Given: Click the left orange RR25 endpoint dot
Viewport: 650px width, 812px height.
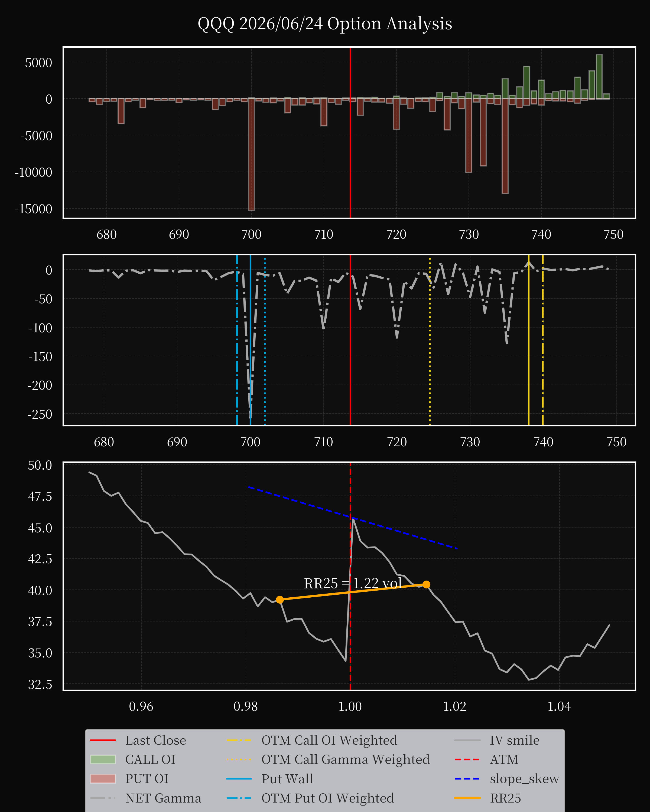Looking at the screenshot, I should tap(279, 600).
